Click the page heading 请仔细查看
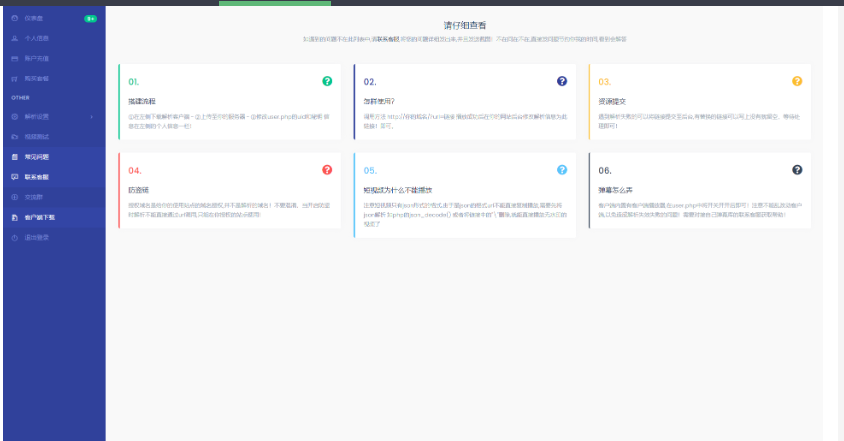This screenshot has height=441, width=844. (465, 25)
